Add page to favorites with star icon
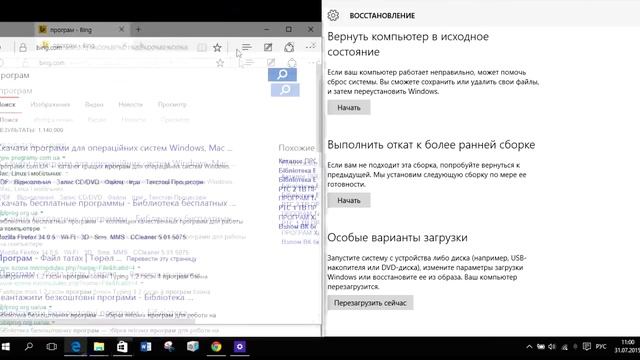 click(217, 47)
